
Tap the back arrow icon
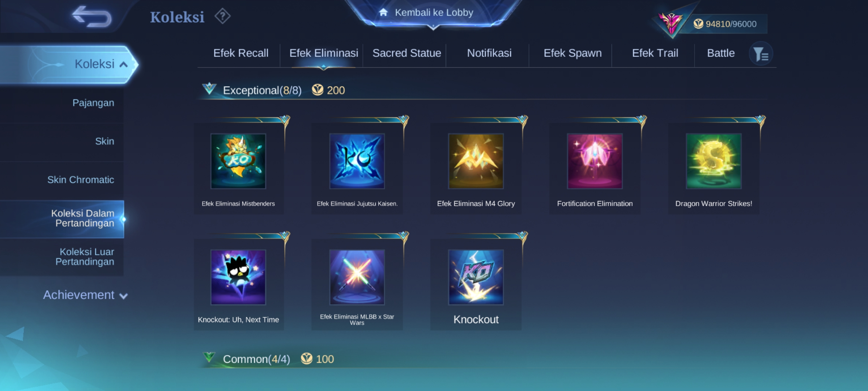click(x=92, y=17)
